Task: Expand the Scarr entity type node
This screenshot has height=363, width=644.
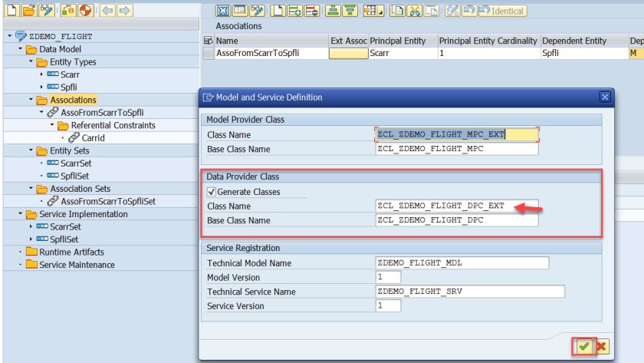Action: tap(41, 74)
